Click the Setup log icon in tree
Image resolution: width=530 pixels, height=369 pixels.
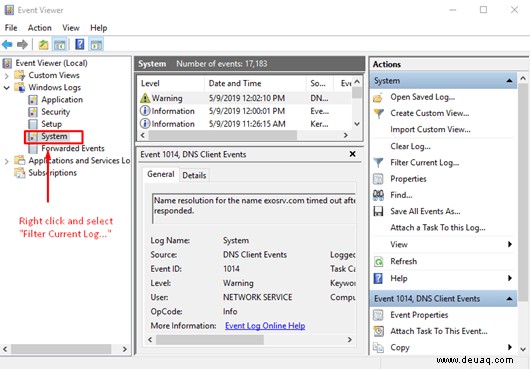pos(33,124)
